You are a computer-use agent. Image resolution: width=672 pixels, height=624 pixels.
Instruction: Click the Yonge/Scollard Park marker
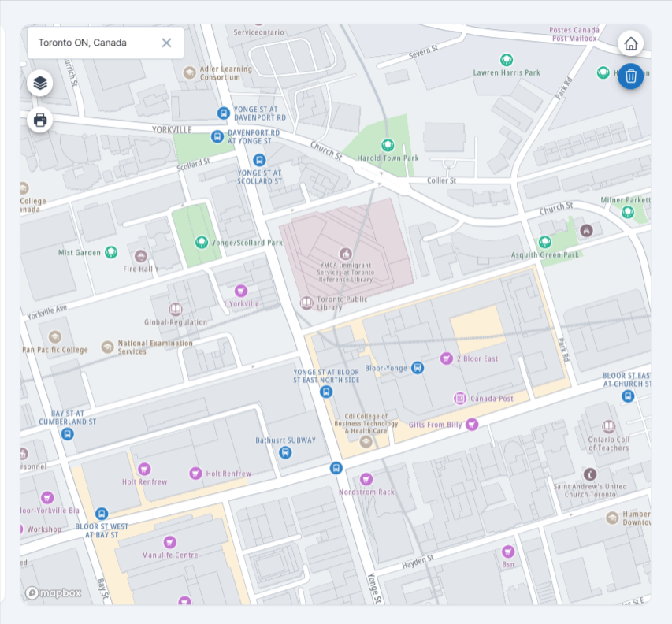202,242
